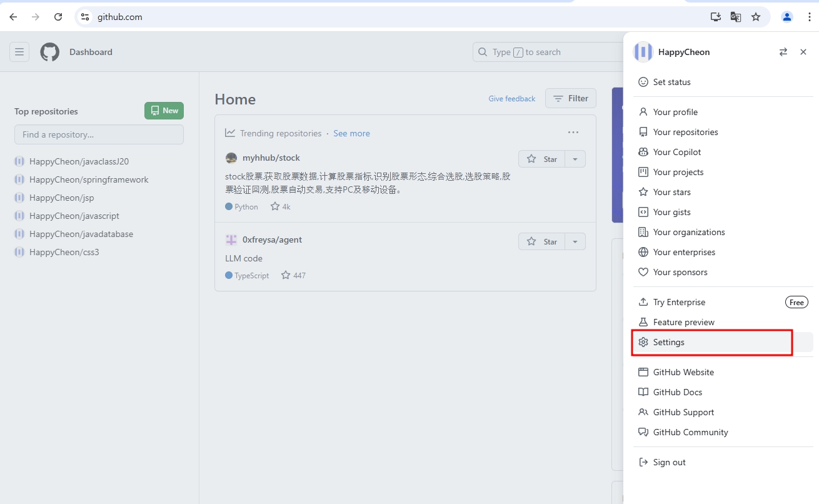Viewport: 819px width, 504px height.
Task: Close the HappyCheon user menu panel
Action: pos(803,52)
